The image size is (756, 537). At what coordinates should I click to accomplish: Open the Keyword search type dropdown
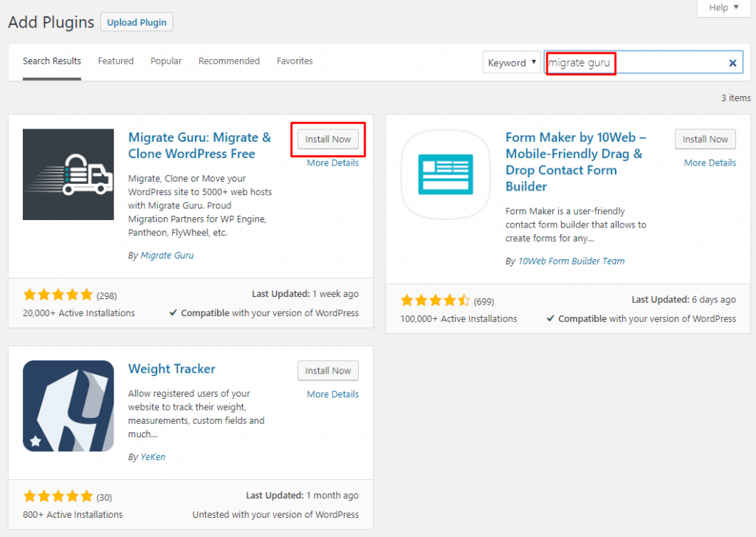click(512, 63)
